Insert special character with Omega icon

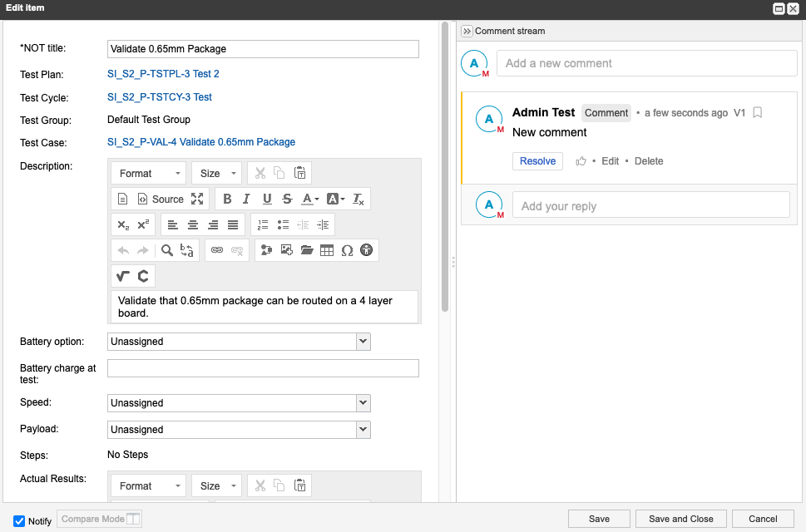click(347, 250)
